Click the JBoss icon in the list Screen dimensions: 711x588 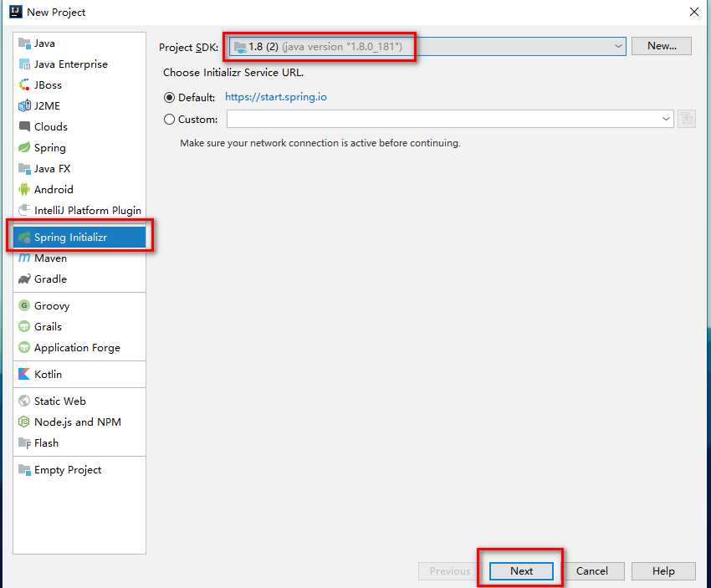[x=24, y=84]
